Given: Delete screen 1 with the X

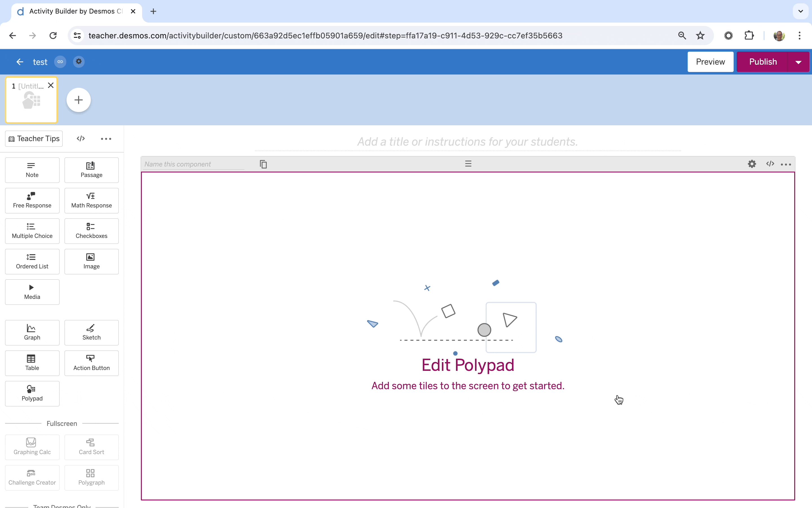Looking at the screenshot, I should tap(51, 85).
